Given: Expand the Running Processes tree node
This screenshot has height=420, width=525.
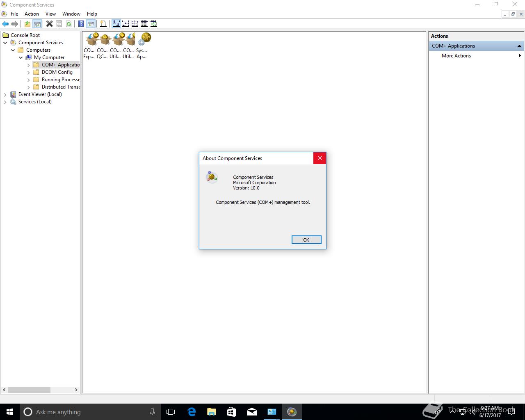Looking at the screenshot, I should (29, 80).
